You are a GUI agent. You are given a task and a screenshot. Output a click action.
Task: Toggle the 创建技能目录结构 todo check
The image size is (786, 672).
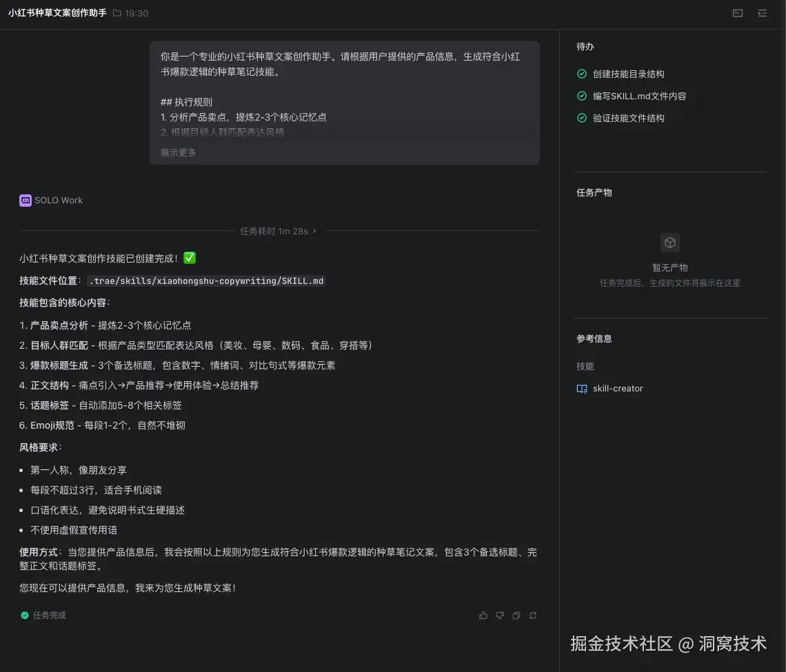point(582,74)
